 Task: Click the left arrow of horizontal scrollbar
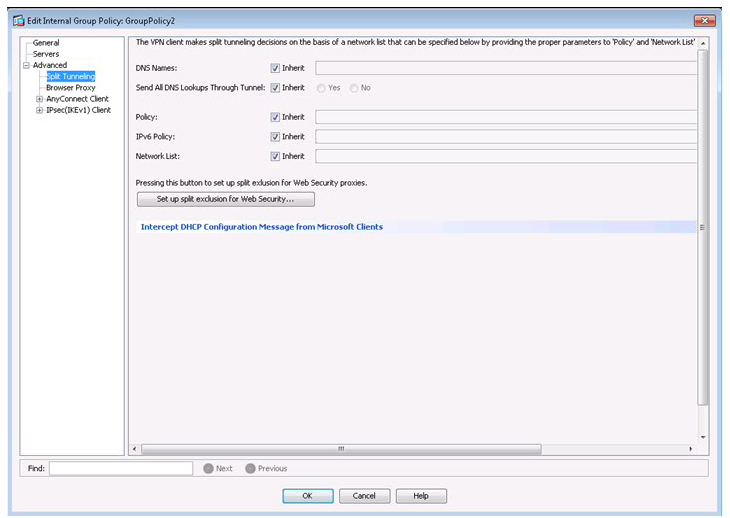click(x=136, y=449)
